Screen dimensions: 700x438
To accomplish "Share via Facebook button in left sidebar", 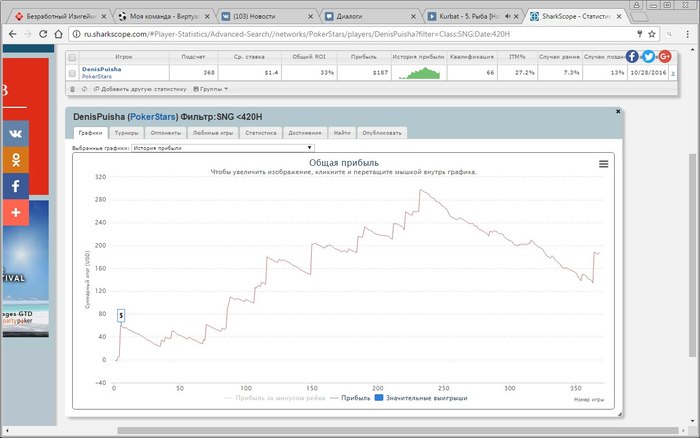I will tap(16, 186).
